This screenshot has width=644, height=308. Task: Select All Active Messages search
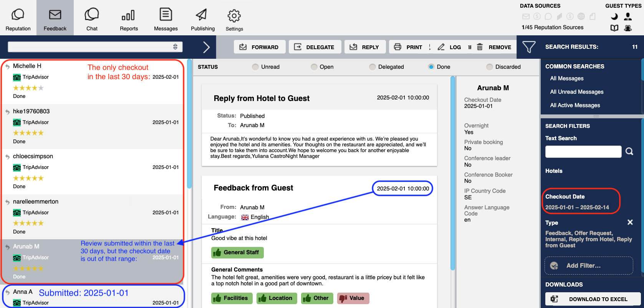click(575, 105)
